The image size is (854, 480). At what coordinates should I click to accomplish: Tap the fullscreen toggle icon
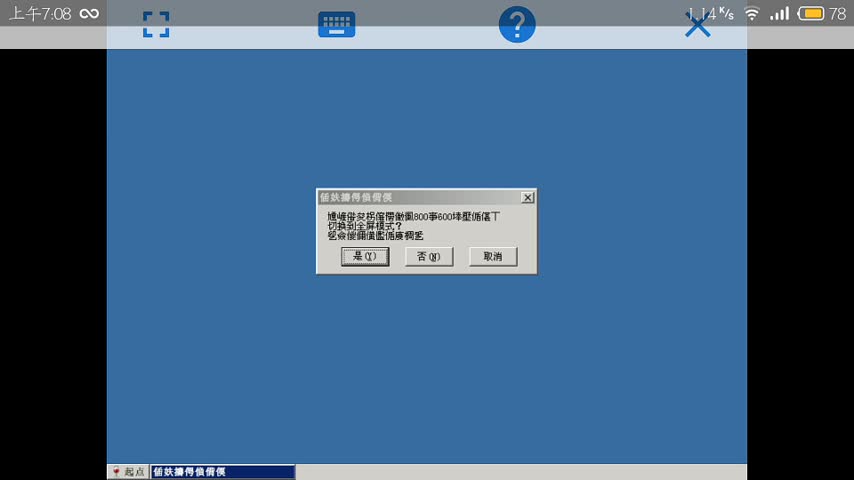(155, 25)
